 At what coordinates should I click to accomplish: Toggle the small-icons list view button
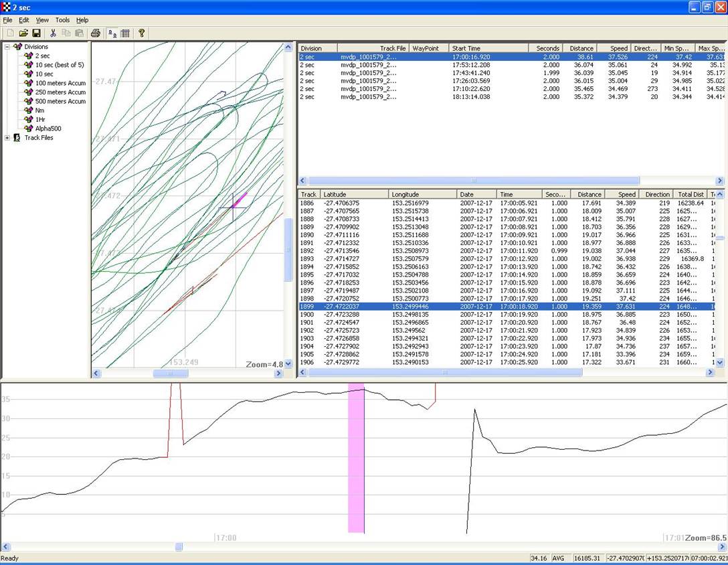pos(112,33)
